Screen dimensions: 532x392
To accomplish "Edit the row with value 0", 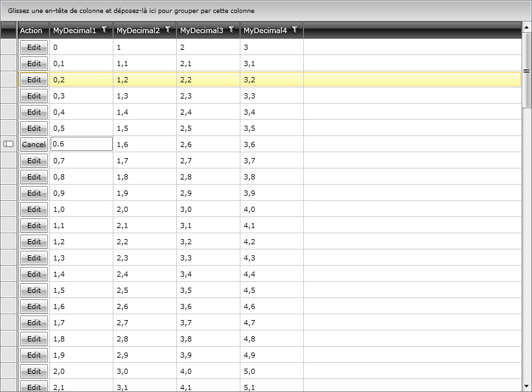I will 34,47.
